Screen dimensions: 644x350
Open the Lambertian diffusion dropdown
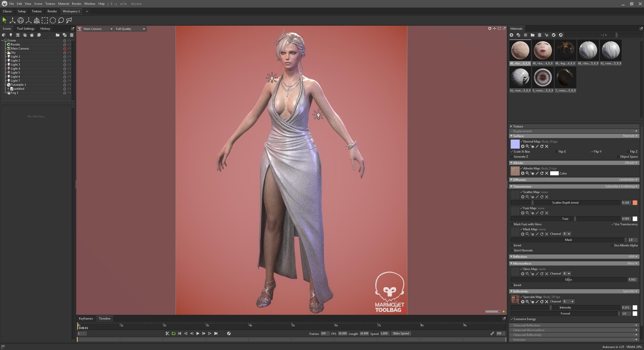point(628,180)
